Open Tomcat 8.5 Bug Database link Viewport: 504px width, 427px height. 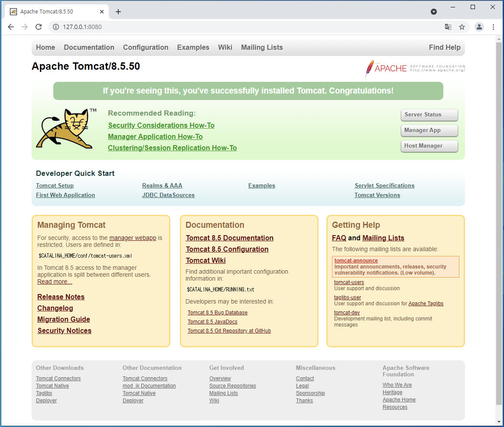pos(218,313)
